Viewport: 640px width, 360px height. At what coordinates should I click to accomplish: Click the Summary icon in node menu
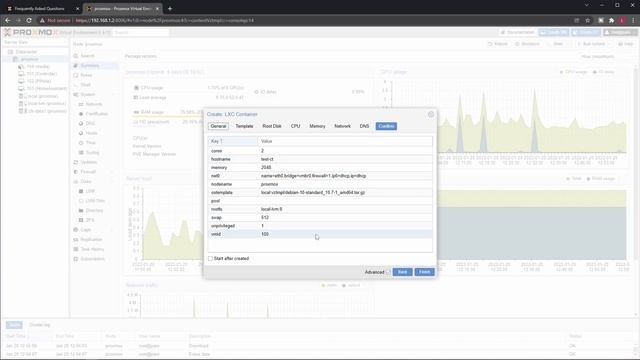[76, 66]
